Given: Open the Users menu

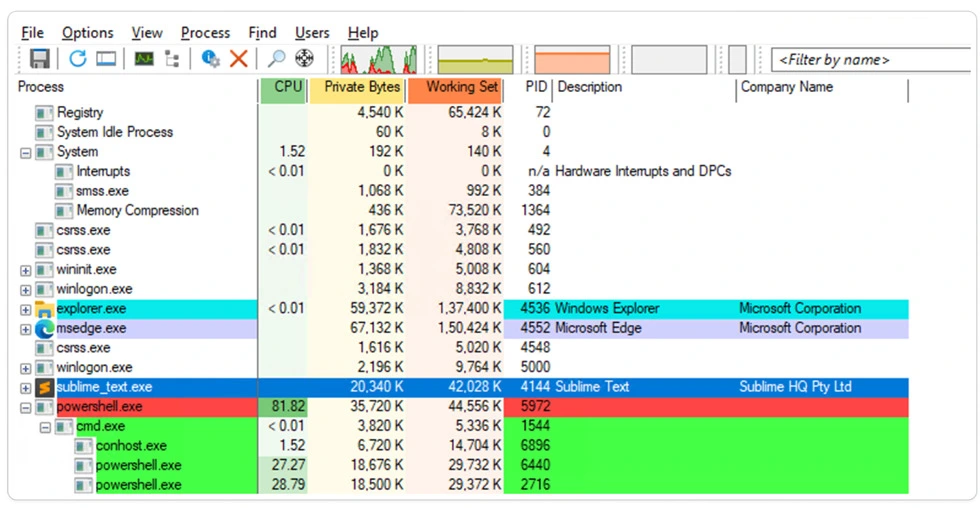Looking at the screenshot, I should pos(312,32).
